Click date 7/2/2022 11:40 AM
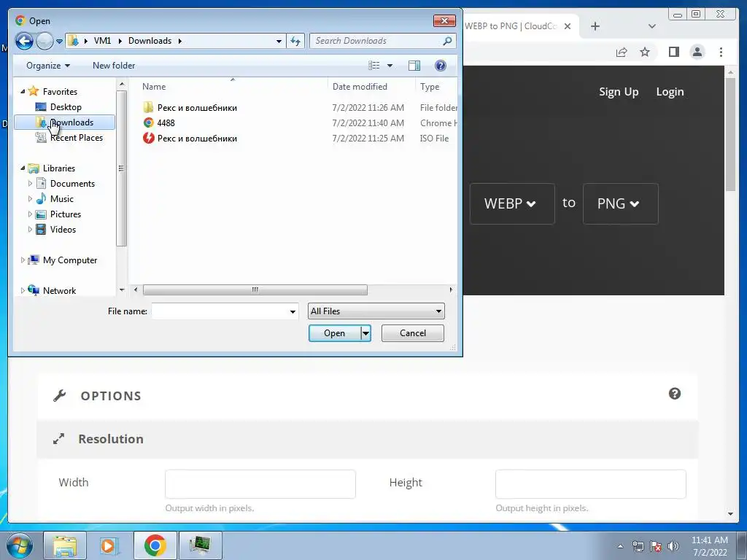This screenshot has height=560, width=747. click(x=368, y=122)
